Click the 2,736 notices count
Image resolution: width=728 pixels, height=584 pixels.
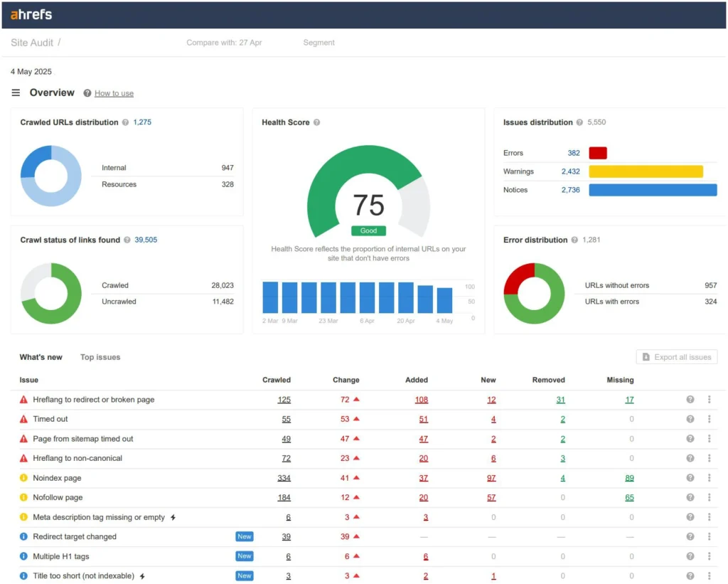[x=571, y=190]
